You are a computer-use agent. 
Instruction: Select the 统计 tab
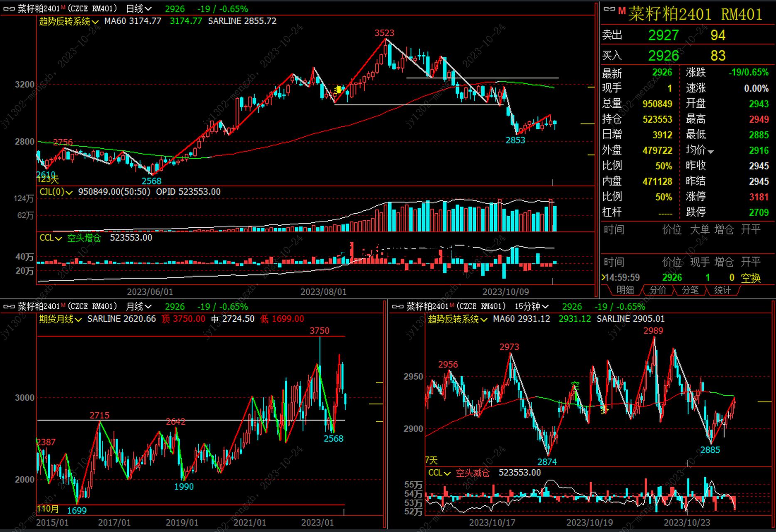pos(722,290)
